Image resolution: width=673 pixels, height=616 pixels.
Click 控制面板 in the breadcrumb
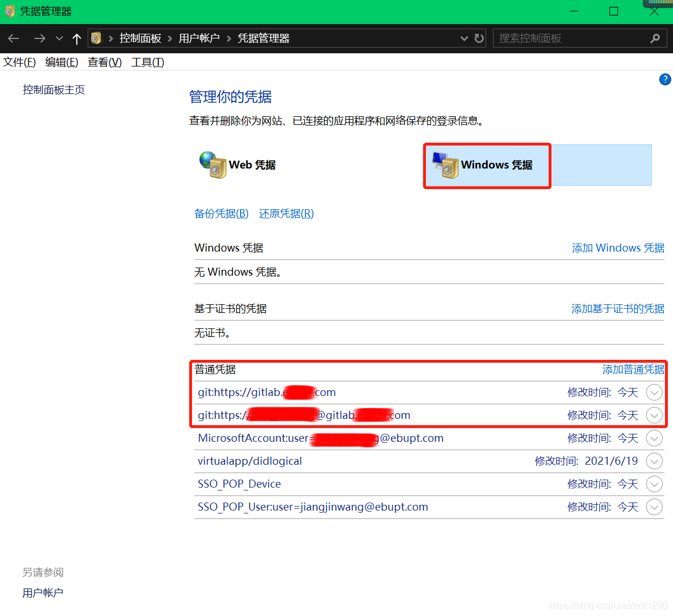[x=140, y=38]
